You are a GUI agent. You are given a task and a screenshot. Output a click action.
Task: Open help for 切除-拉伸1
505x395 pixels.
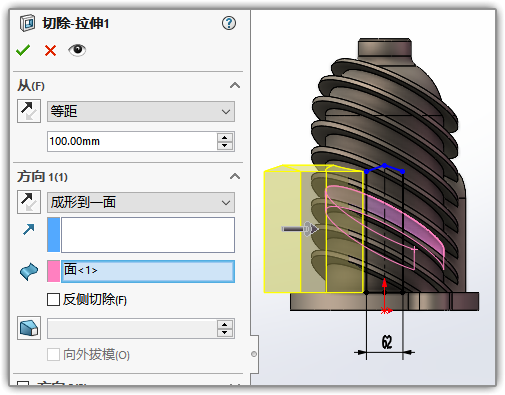[229, 23]
